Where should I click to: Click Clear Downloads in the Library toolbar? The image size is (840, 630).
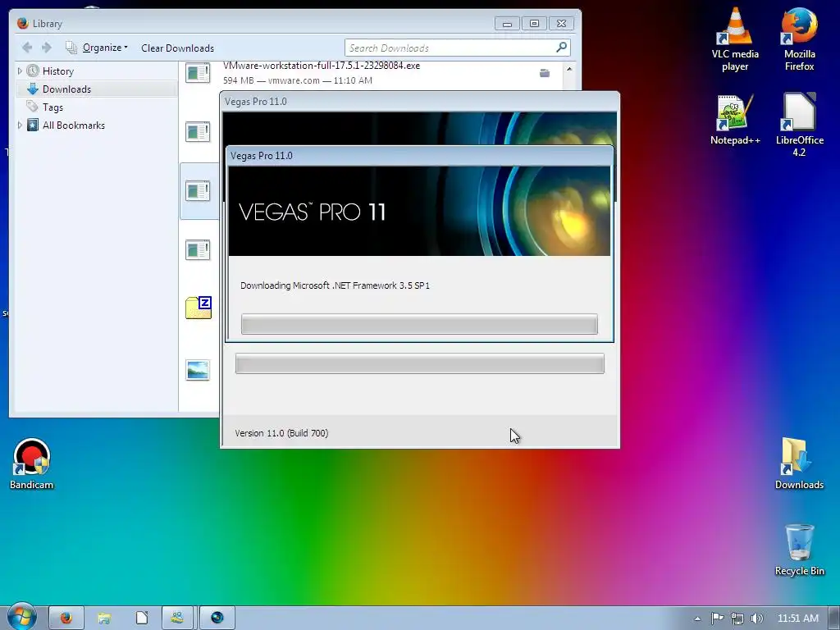tap(177, 48)
